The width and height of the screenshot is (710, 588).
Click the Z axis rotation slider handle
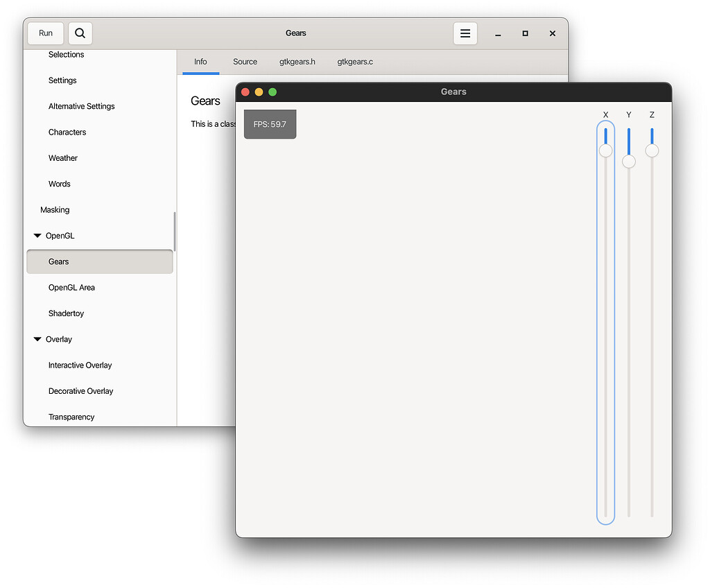click(652, 151)
